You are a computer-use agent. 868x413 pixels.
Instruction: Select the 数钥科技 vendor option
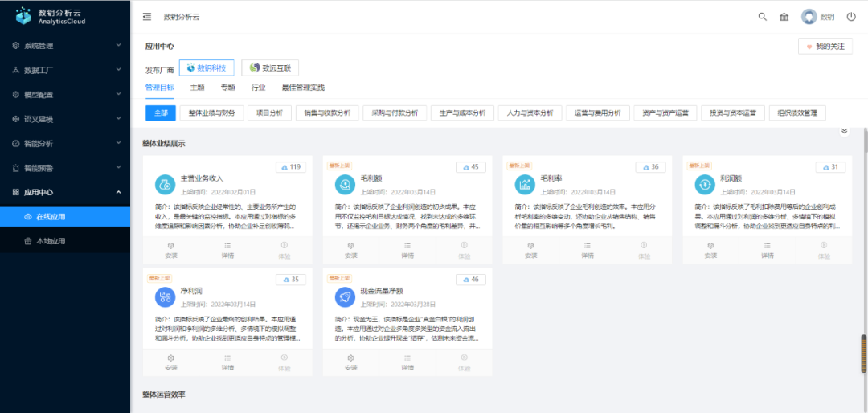[207, 68]
